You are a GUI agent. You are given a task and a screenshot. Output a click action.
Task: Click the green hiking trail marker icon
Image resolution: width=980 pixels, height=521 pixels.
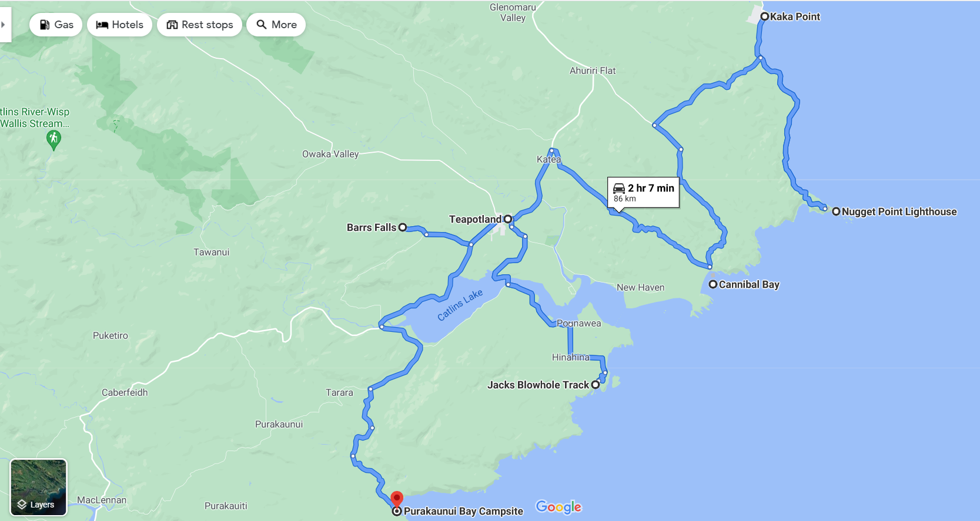coord(53,140)
